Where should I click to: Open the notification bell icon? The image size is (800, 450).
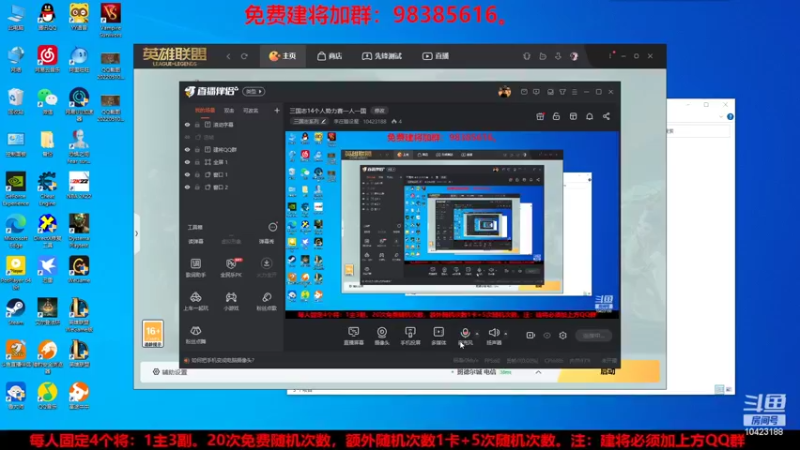589,116
